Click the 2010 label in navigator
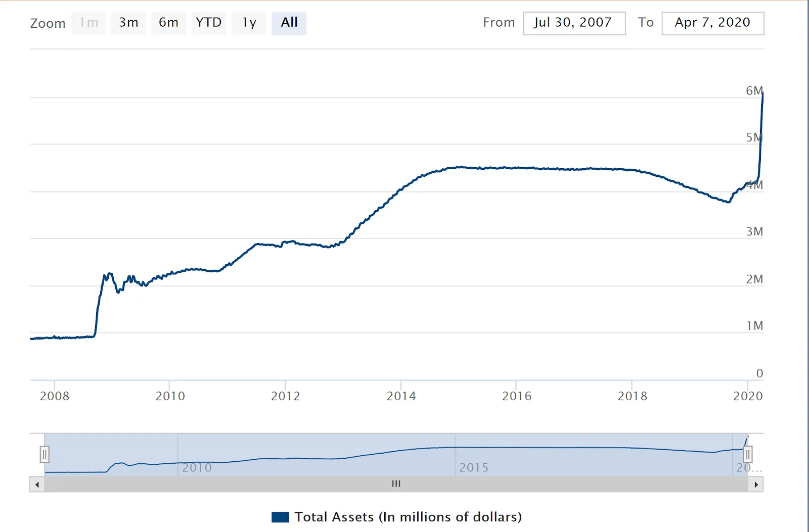The height and width of the screenshot is (532, 809). coord(198,468)
